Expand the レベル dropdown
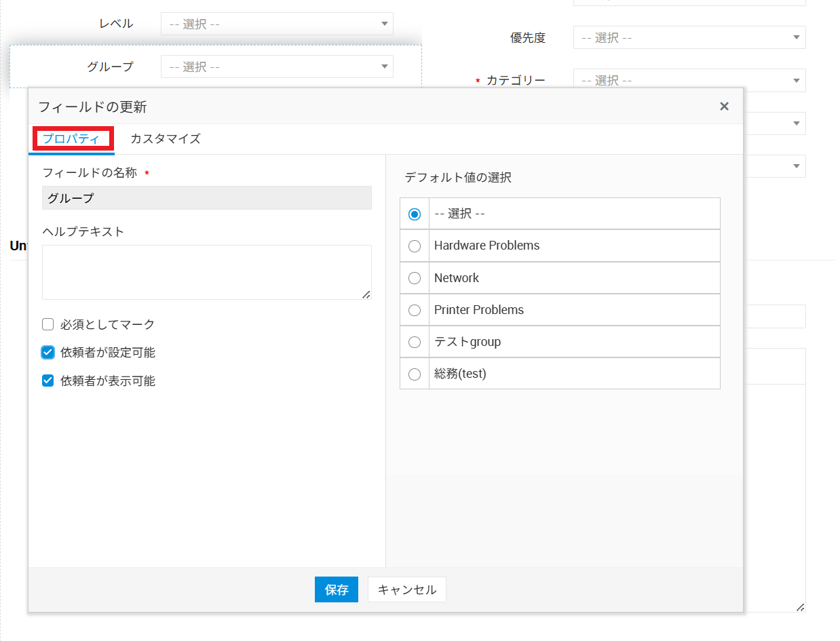The width and height of the screenshot is (840, 641). point(277,24)
